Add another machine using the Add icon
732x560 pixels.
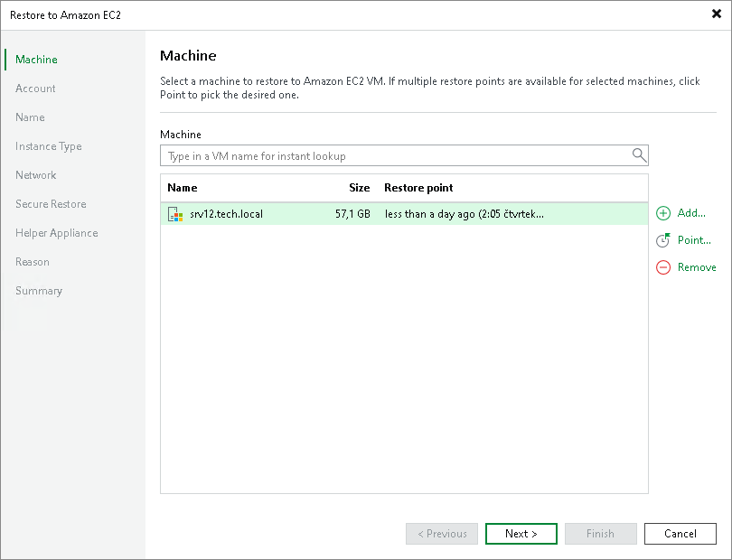[663, 213]
